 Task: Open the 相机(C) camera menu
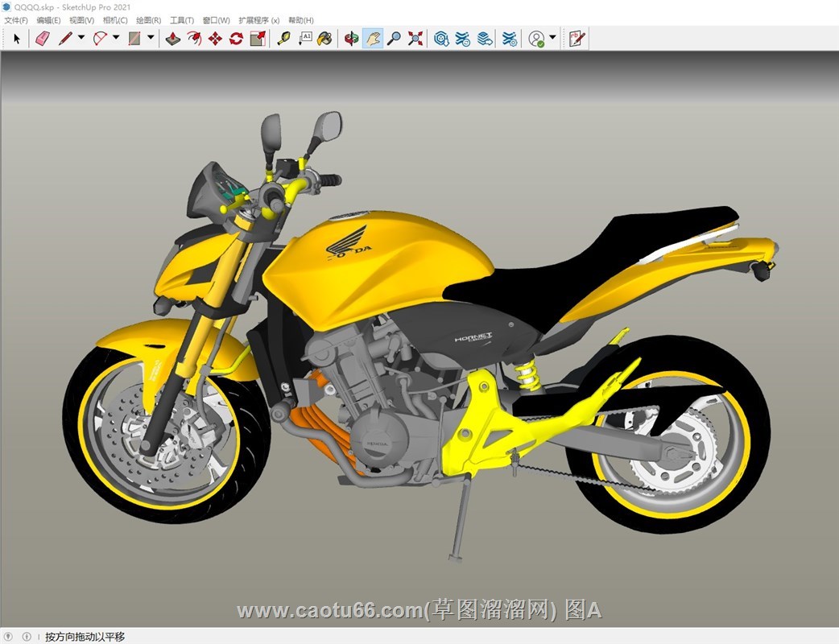coord(115,20)
